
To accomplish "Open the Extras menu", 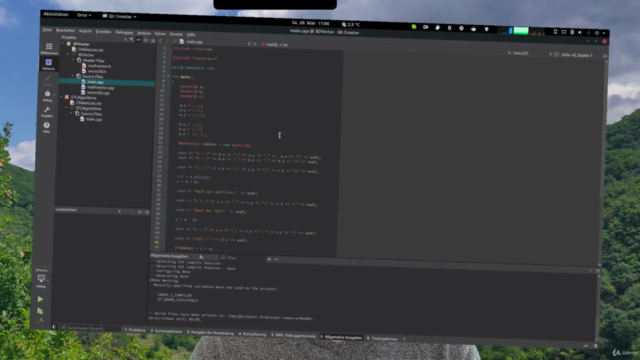I will coord(160,33).
